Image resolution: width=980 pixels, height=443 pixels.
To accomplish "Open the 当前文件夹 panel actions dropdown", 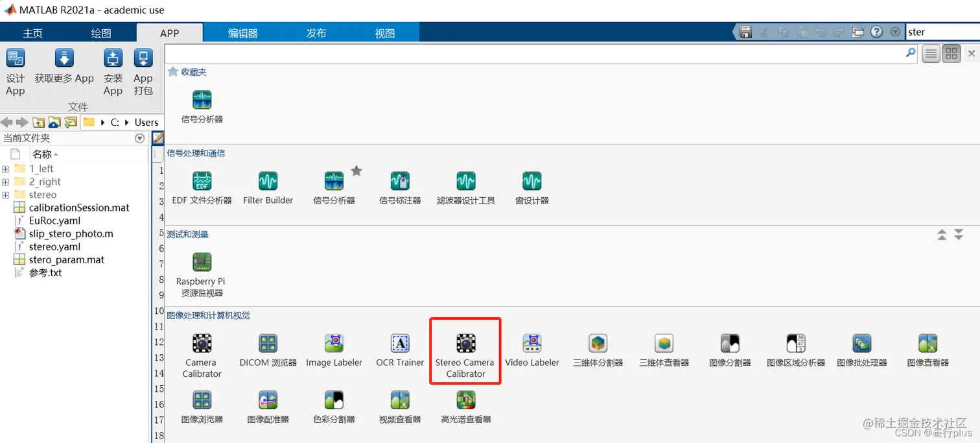I will [139, 138].
